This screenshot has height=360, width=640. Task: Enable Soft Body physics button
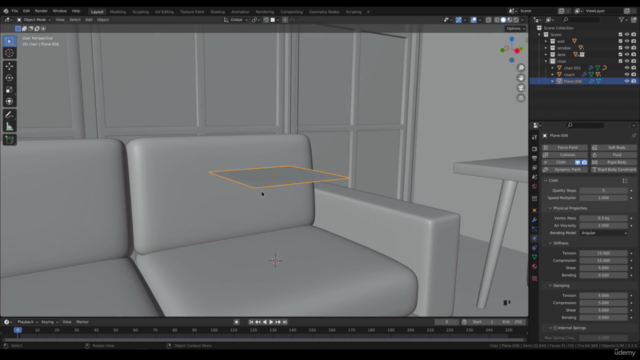[613, 147]
